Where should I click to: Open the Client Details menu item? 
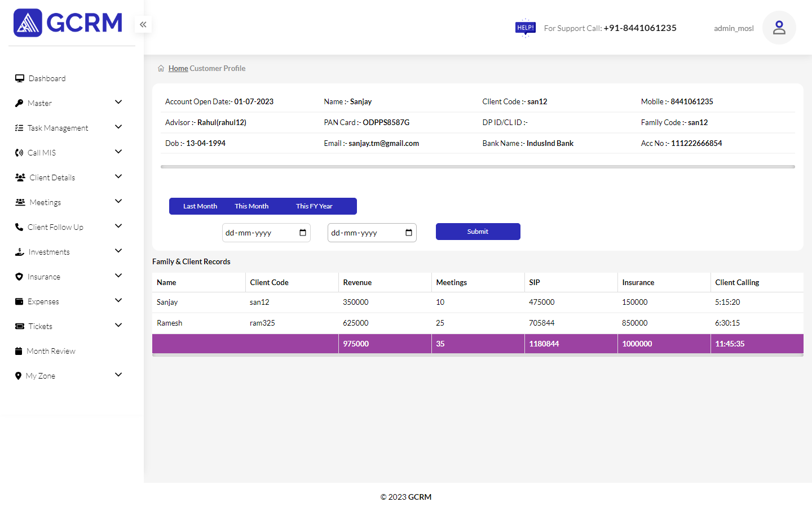pyautogui.click(x=52, y=177)
